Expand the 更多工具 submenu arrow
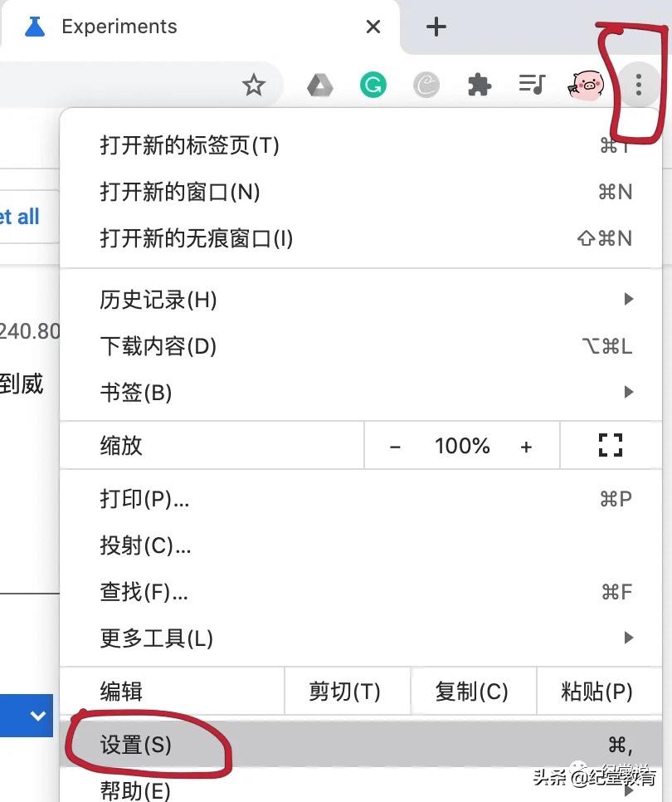 click(x=628, y=638)
